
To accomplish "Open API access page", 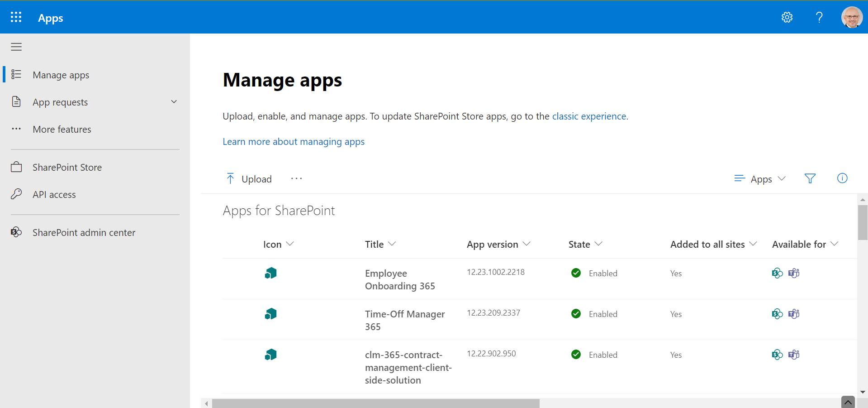I will pyautogui.click(x=54, y=194).
